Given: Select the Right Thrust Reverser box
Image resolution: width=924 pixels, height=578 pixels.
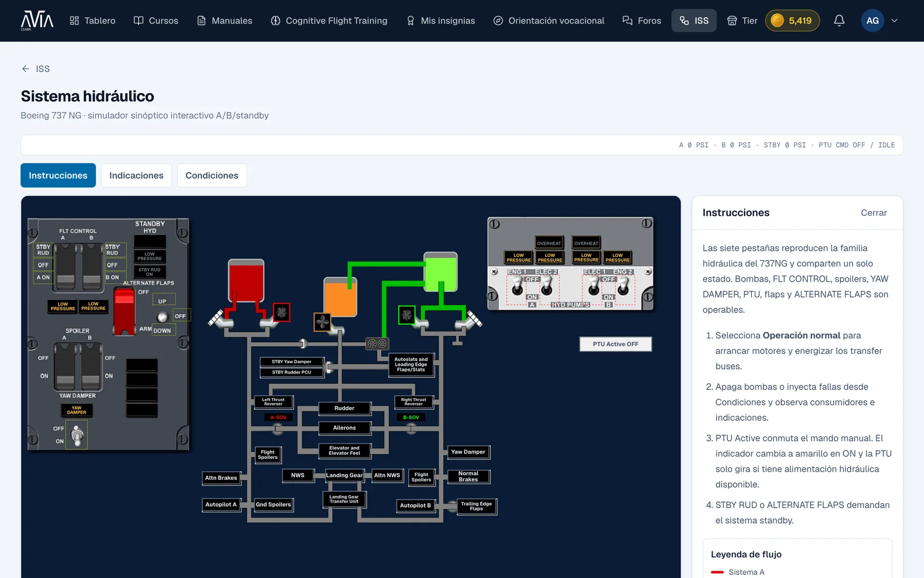Looking at the screenshot, I should click(x=413, y=402).
